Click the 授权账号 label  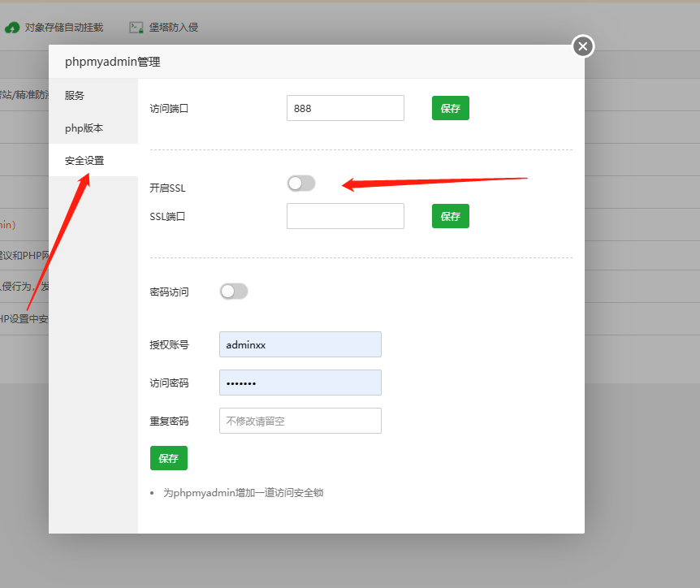click(169, 344)
